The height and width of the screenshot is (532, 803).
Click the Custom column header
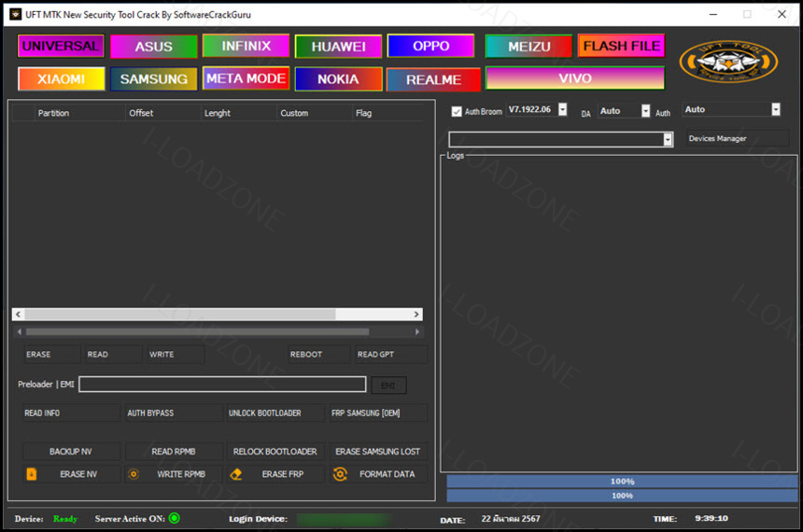315,113
